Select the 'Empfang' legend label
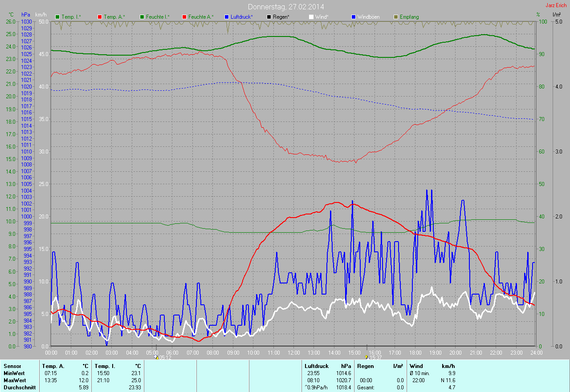 (x=409, y=17)
